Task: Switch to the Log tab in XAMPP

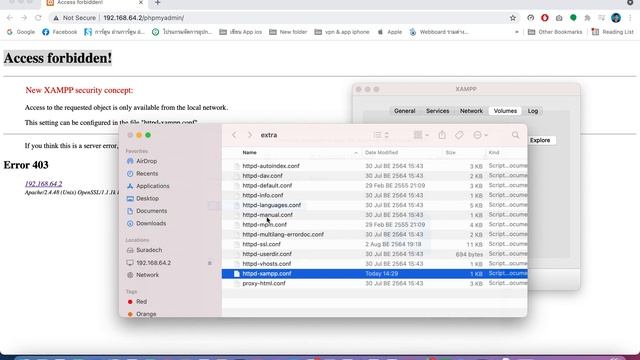Action: (x=533, y=111)
